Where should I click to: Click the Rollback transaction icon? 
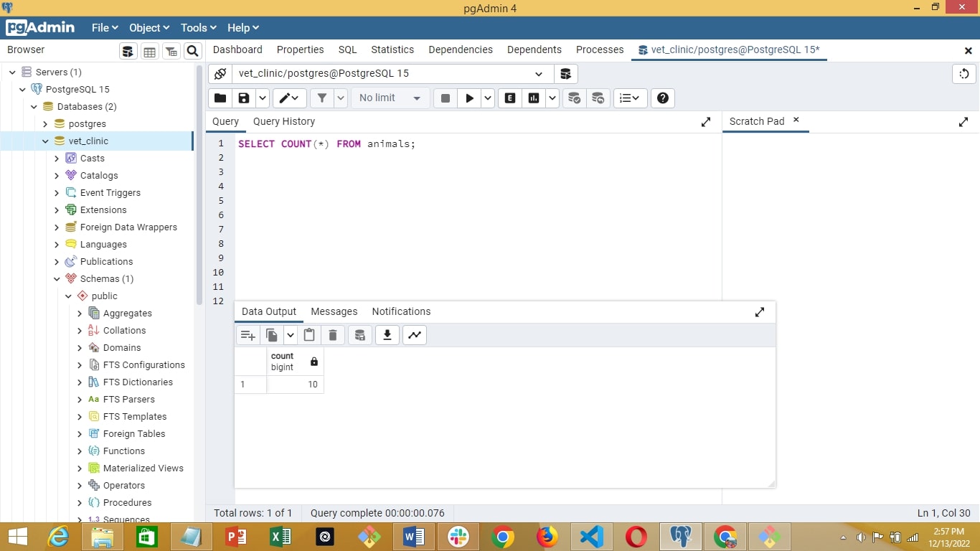[598, 98]
